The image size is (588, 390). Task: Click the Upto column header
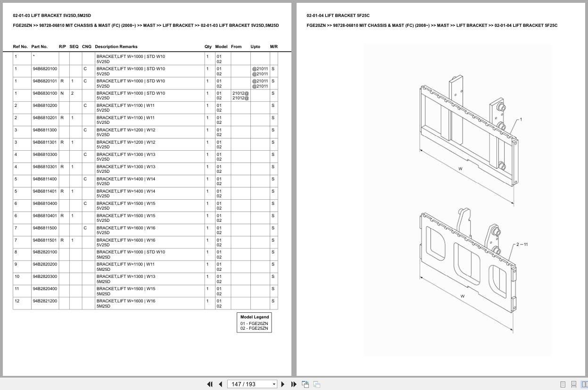pos(255,47)
